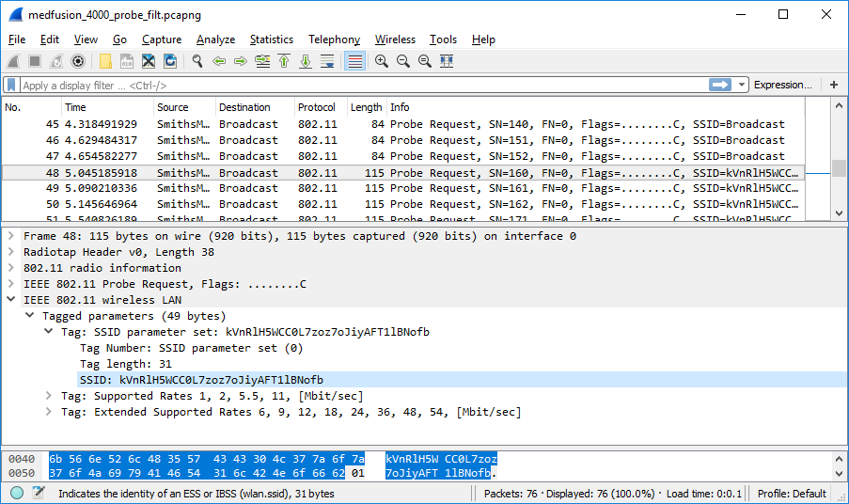Collapse Tagged parameters (49 bytes)
Viewport: 849px width, 504px height.
pyautogui.click(x=30, y=316)
